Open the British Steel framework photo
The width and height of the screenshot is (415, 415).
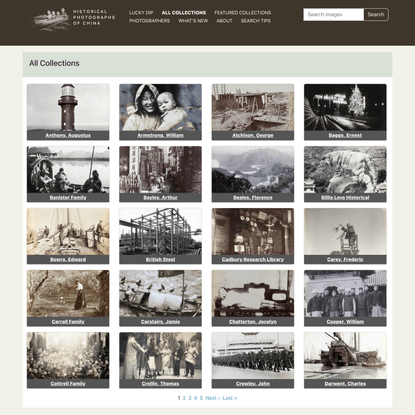(x=160, y=232)
